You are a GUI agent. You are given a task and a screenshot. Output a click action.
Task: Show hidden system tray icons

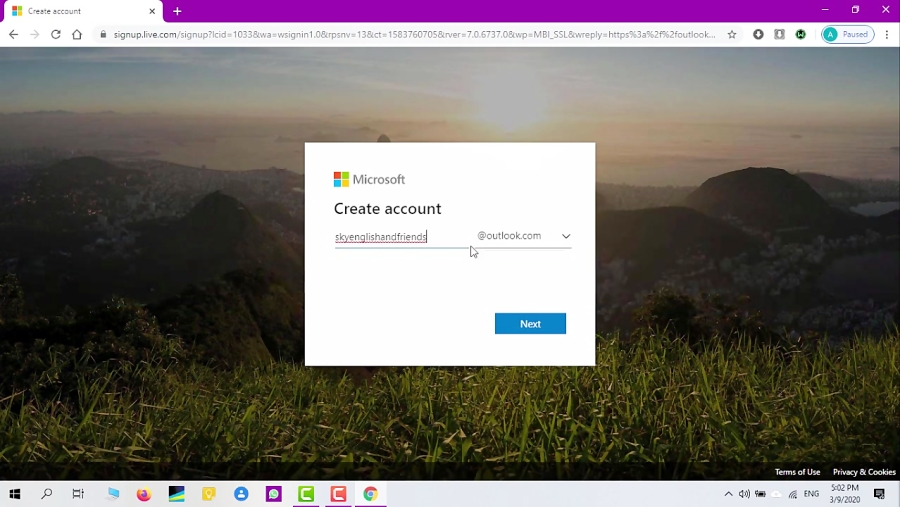(728, 494)
